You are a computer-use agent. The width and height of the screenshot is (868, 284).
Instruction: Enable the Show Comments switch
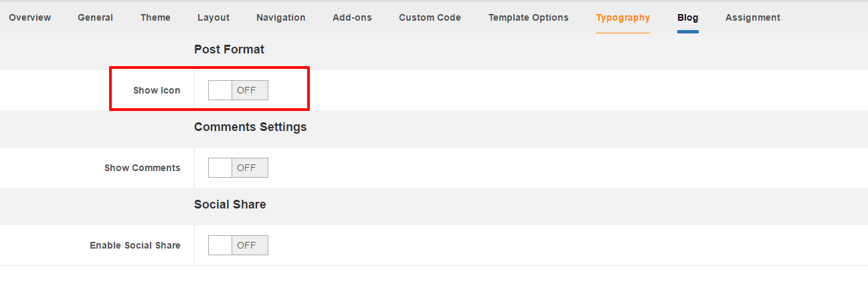point(238,168)
